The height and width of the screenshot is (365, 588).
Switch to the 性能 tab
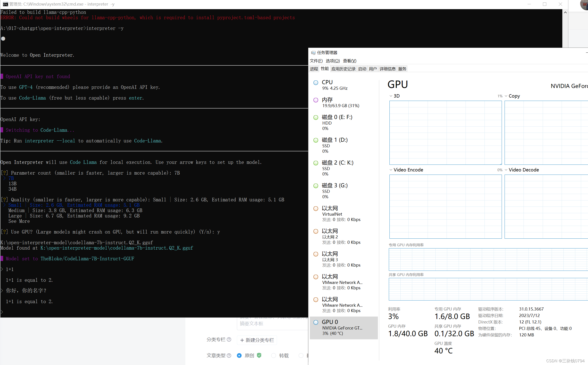(324, 69)
